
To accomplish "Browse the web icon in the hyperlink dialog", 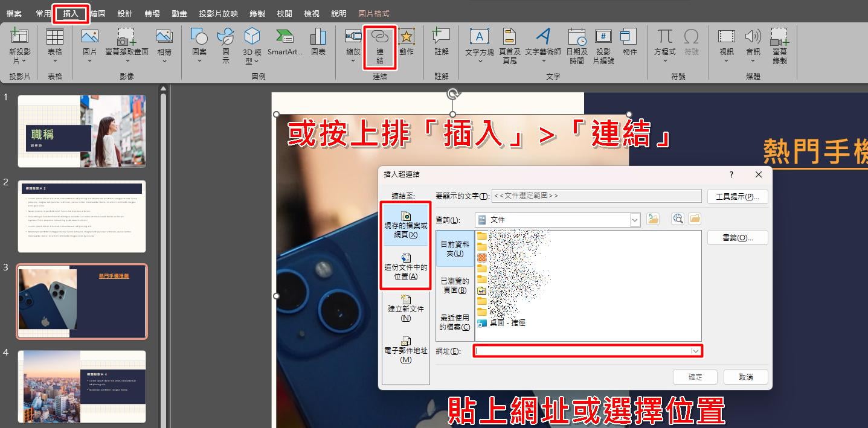I will pyautogui.click(x=678, y=220).
